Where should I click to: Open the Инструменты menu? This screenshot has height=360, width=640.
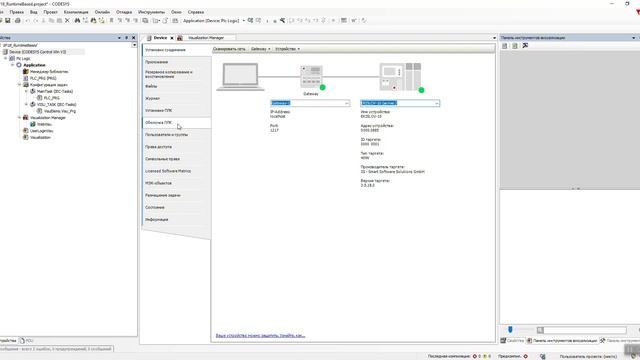pyautogui.click(x=151, y=12)
